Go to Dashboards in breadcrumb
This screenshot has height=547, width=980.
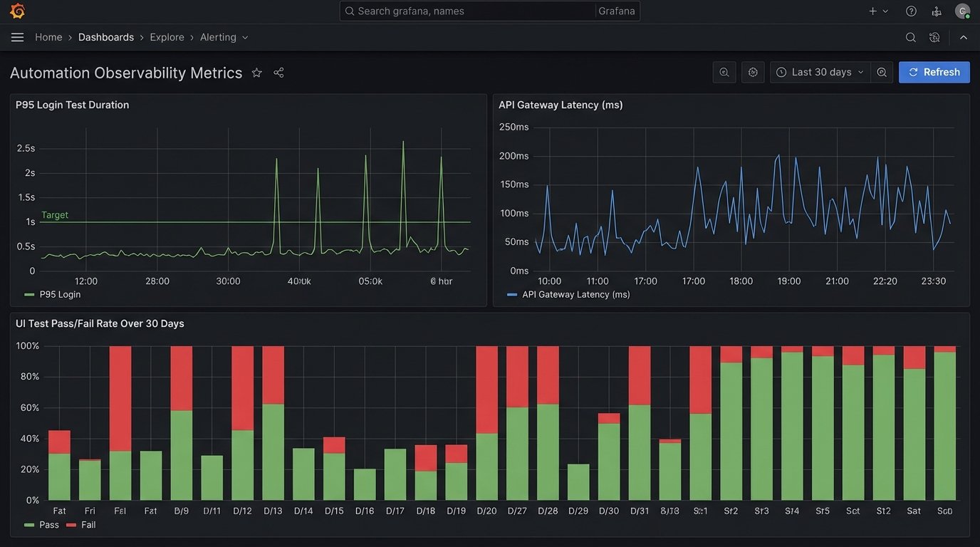(106, 37)
